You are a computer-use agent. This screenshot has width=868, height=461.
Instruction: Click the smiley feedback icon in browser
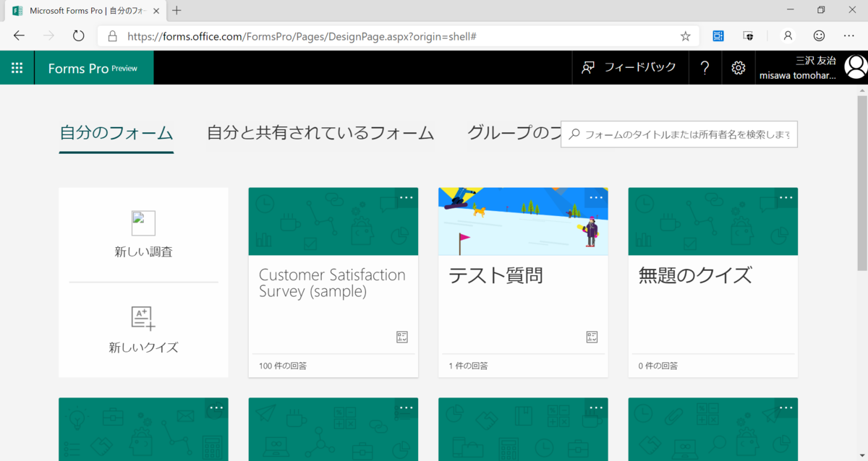tap(819, 35)
